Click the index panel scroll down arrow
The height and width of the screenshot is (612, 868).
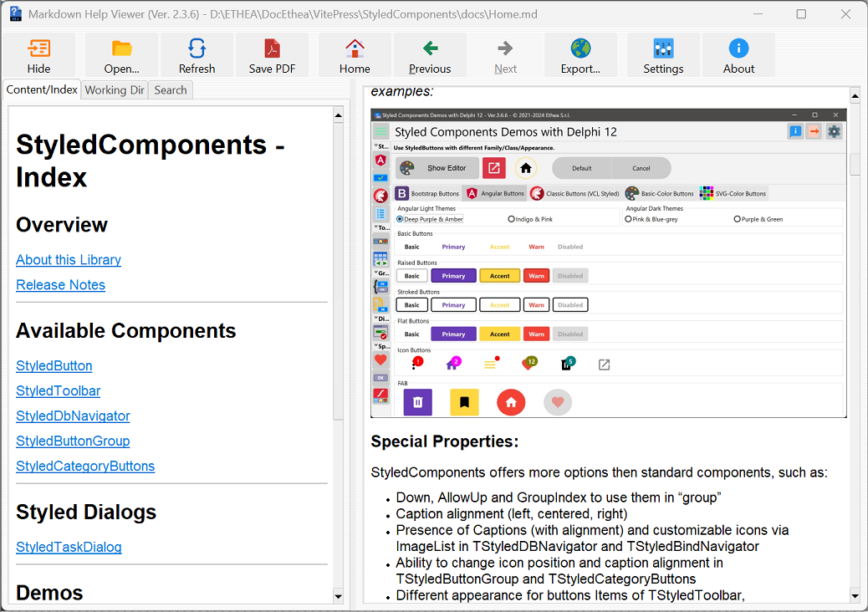click(x=338, y=596)
